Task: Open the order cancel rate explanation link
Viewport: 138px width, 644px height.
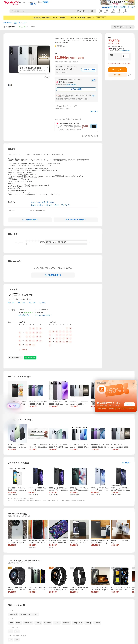Action: point(43,315)
